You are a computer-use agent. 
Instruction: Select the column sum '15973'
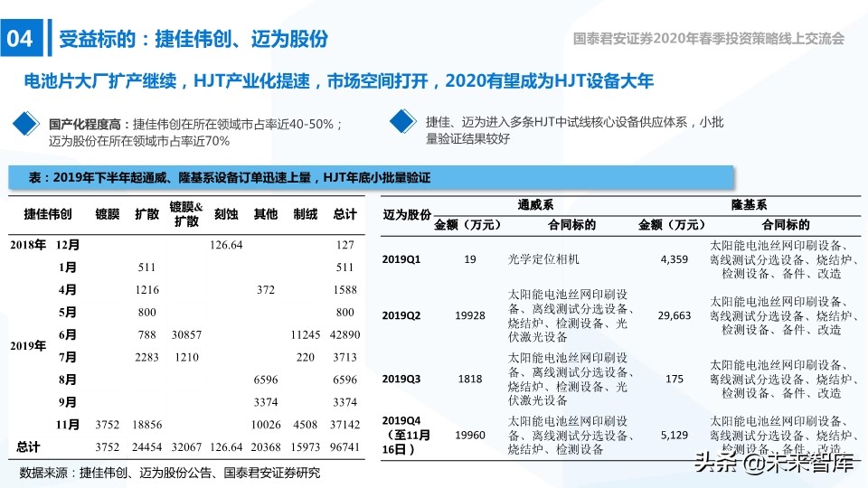(306, 446)
